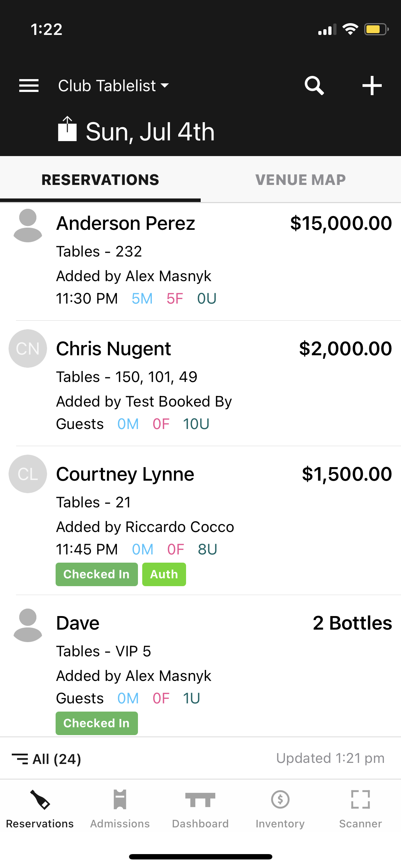Open the All (24) filter list
This screenshot has height=868, width=401.
(x=47, y=759)
